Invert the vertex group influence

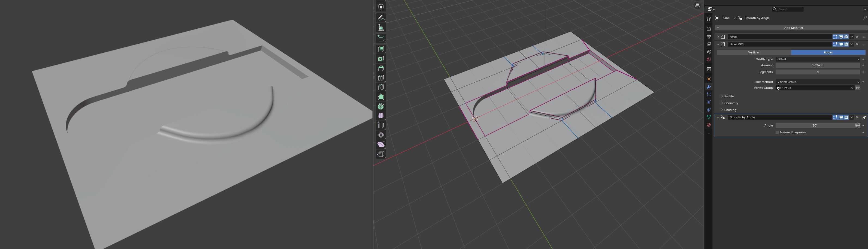coord(858,88)
